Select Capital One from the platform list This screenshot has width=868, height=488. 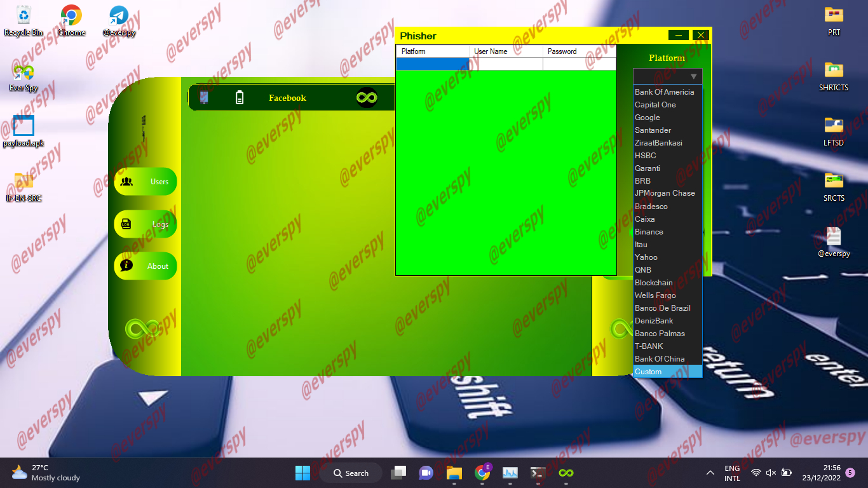[667, 105]
